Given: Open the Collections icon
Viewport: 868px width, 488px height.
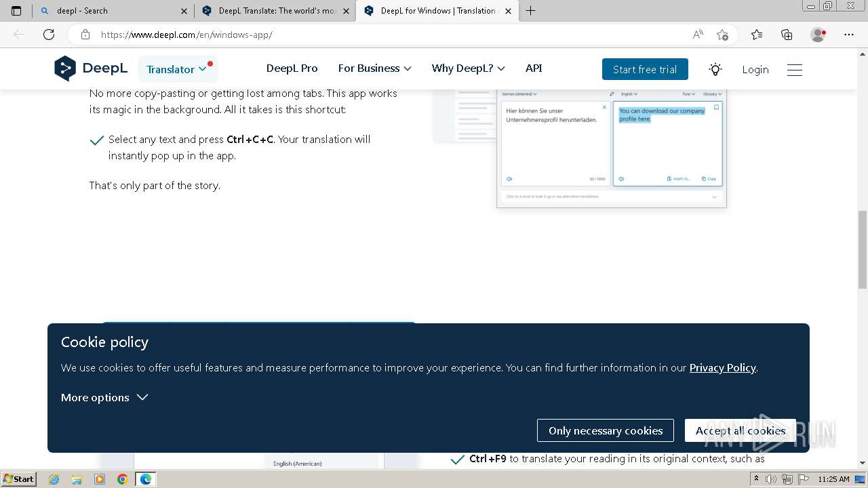Looking at the screenshot, I should pos(787,35).
